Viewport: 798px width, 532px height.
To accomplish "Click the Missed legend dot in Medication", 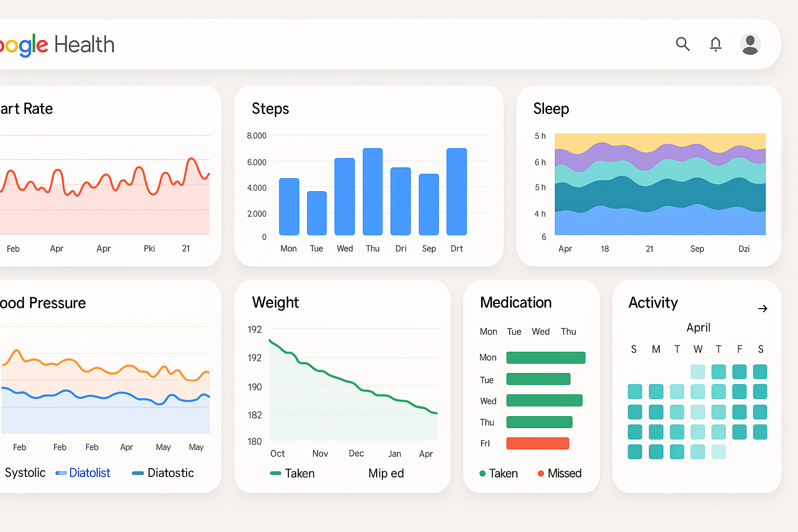I will click(x=542, y=473).
